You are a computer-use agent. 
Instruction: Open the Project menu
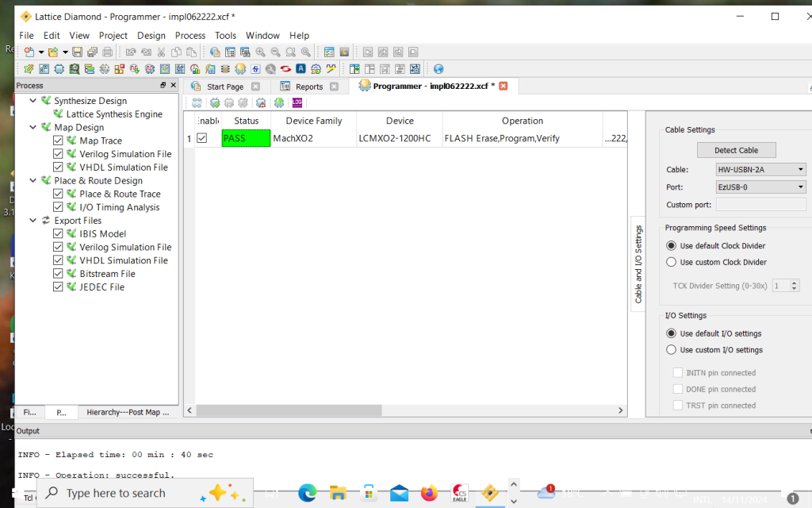tap(113, 35)
